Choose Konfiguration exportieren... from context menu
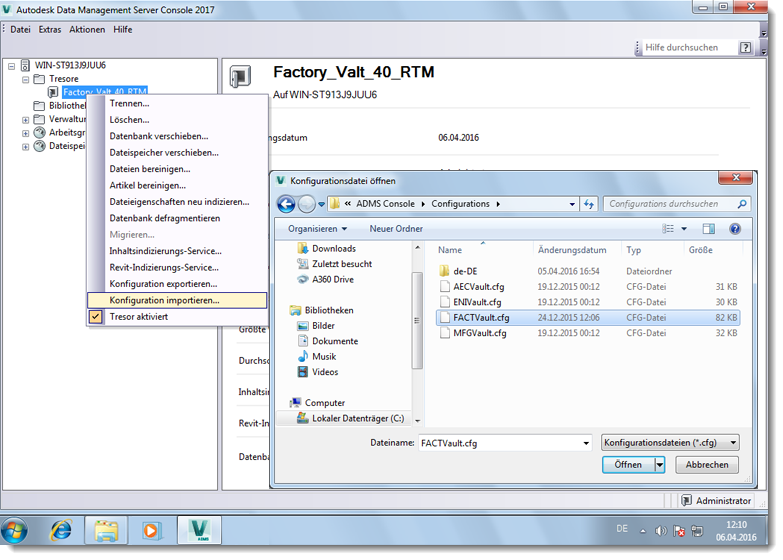 coord(177,284)
